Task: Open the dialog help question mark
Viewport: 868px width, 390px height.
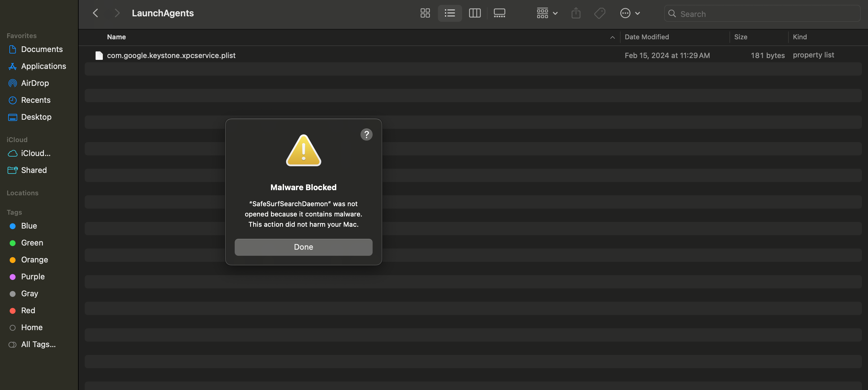Action: pos(366,134)
